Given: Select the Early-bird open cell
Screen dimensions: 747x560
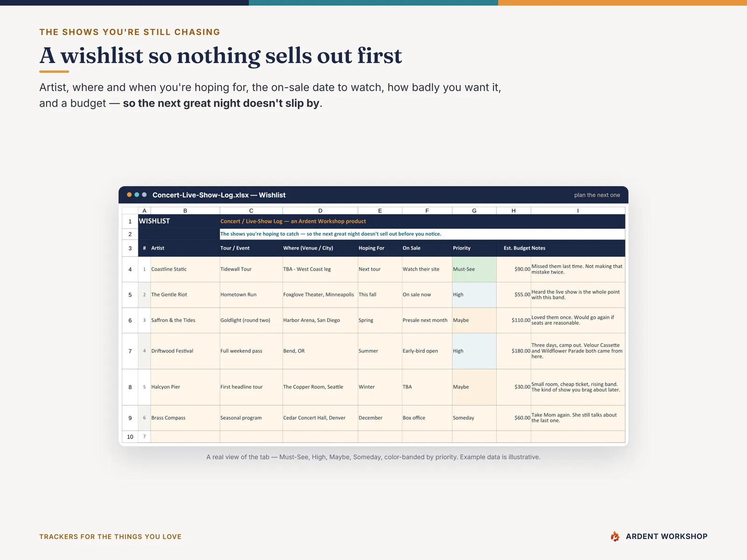Looking at the screenshot, I should [x=427, y=351].
